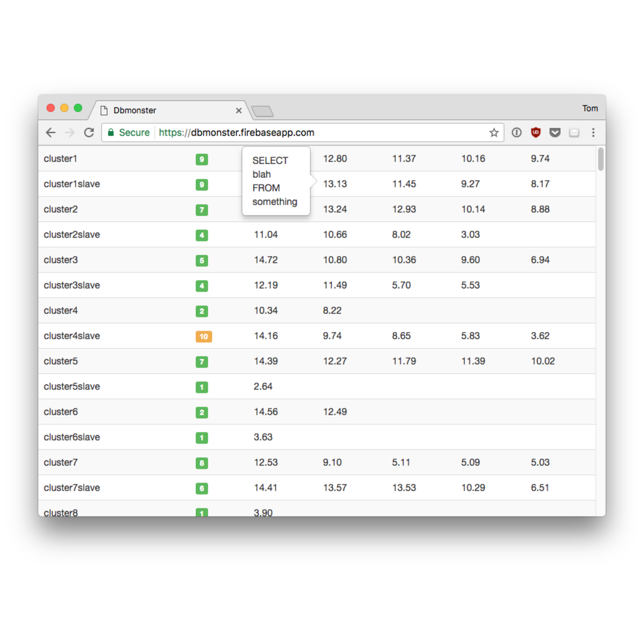Click the address bar URL
Viewport: 644px width, 644px height.
[236, 132]
